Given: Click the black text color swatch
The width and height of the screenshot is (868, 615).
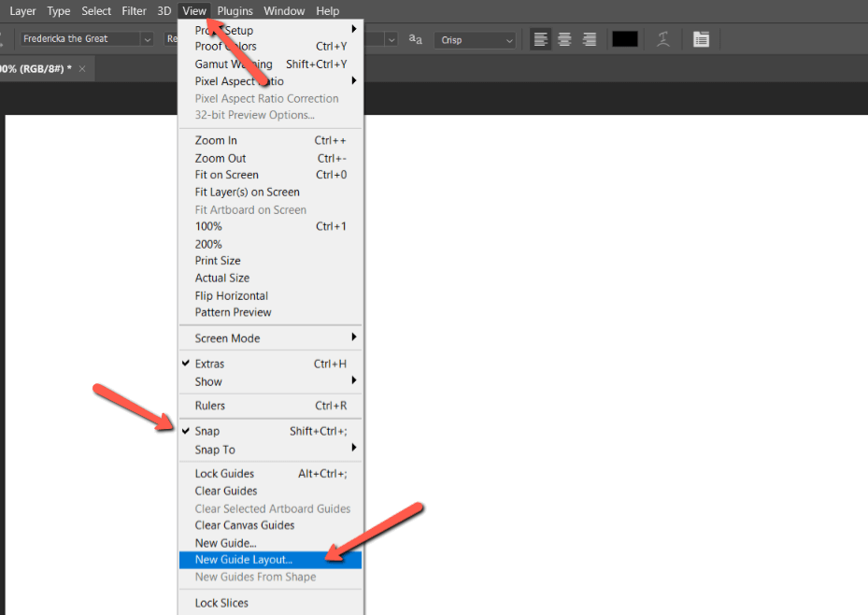Looking at the screenshot, I should [x=625, y=39].
